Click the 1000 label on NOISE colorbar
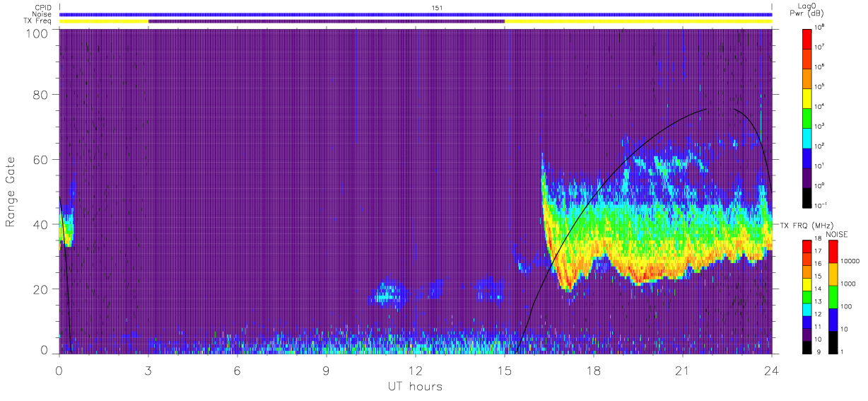868x401 pixels. coord(848,285)
